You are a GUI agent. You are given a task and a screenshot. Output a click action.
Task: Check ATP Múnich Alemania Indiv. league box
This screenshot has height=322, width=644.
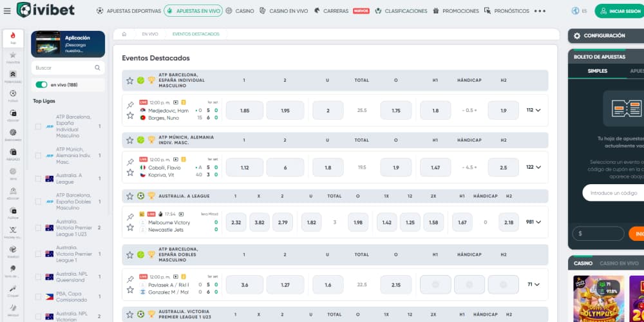tap(38, 156)
